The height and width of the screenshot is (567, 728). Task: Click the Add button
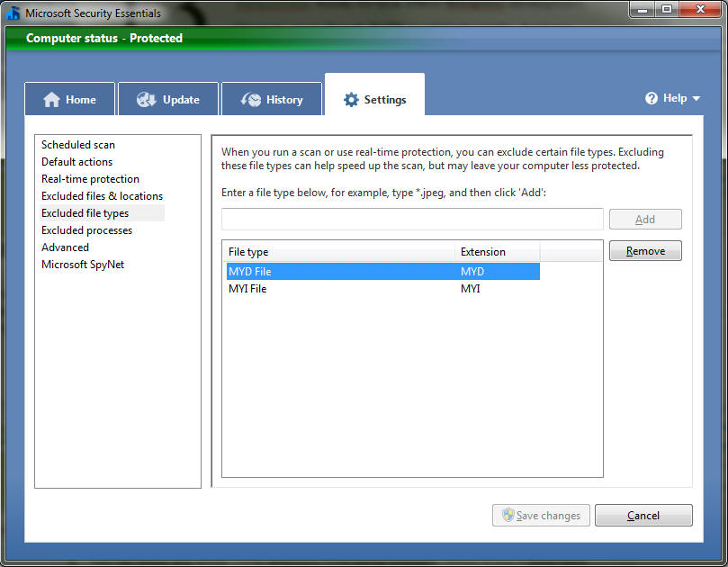[645, 220]
